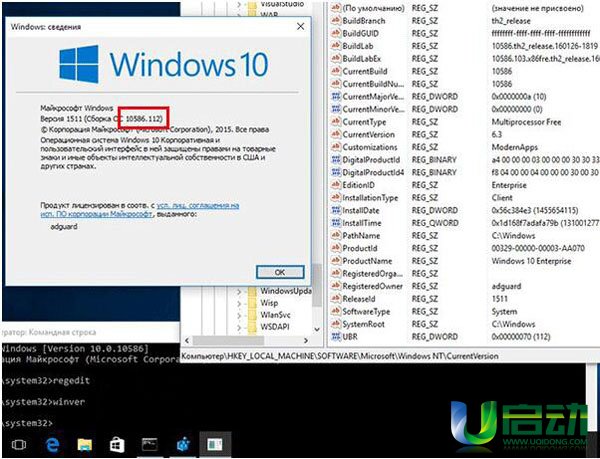Select the Customizations value icon

click(x=336, y=147)
